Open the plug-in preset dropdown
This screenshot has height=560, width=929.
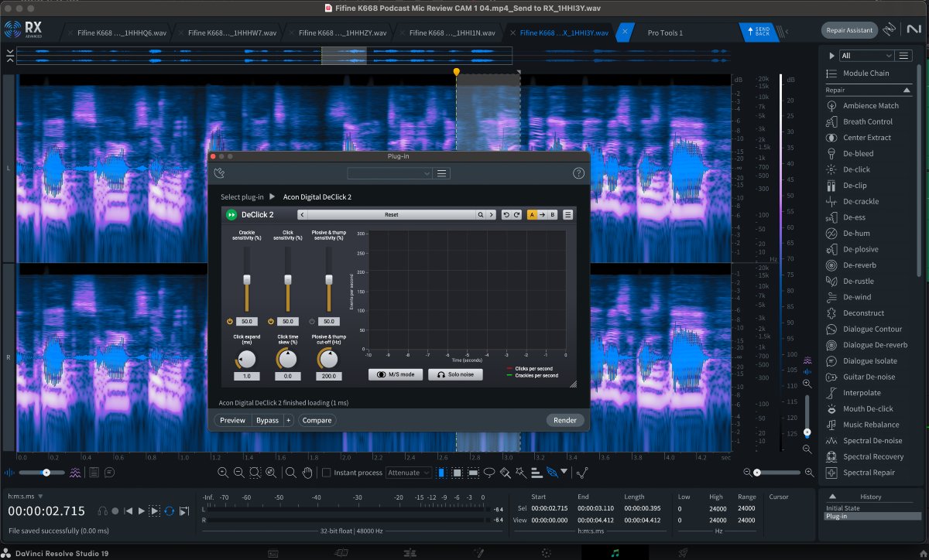tap(389, 173)
